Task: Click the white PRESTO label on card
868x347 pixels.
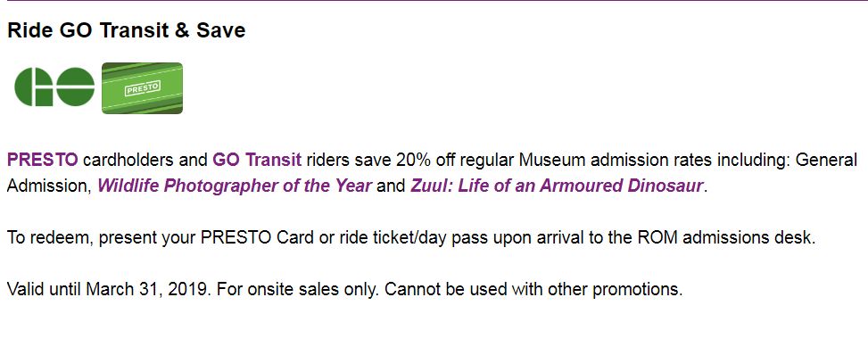Action: click(x=142, y=88)
